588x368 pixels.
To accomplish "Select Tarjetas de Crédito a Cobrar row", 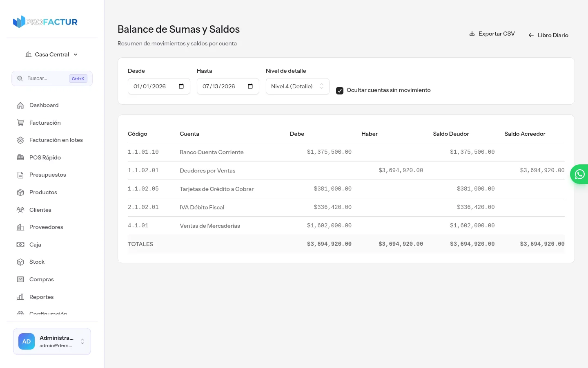I will [346, 189].
